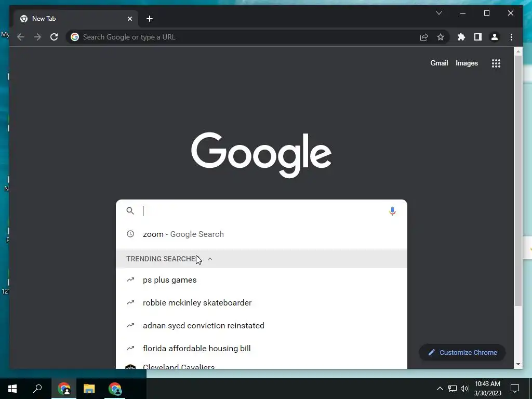Viewport: 532px width, 399px height.
Task: Start voice search with microphone
Action: pyautogui.click(x=392, y=211)
